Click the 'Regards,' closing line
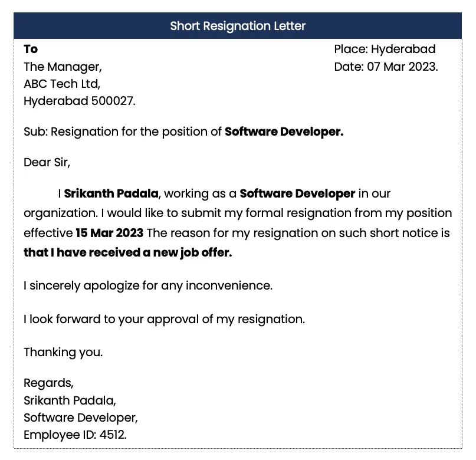 (x=48, y=383)
